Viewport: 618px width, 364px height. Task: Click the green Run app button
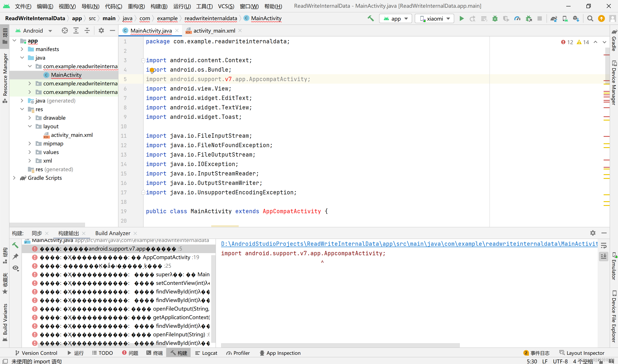(462, 19)
